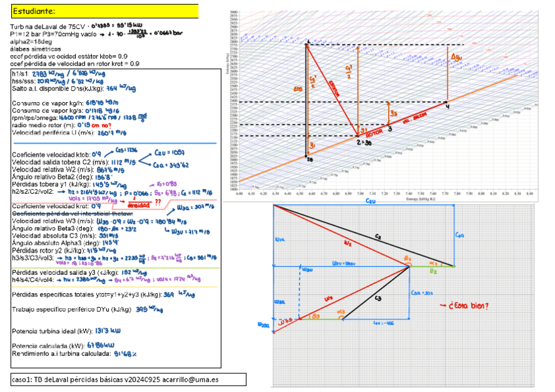
Task: Select the 'Coeficiente velocidad krot:' label
Action: [51, 206]
